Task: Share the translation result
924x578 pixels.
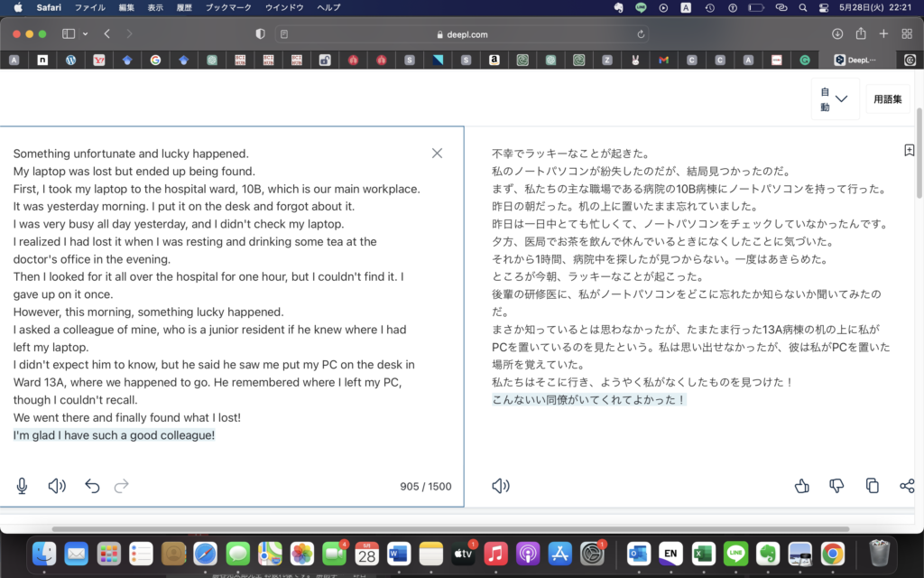Action: (x=907, y=486)
